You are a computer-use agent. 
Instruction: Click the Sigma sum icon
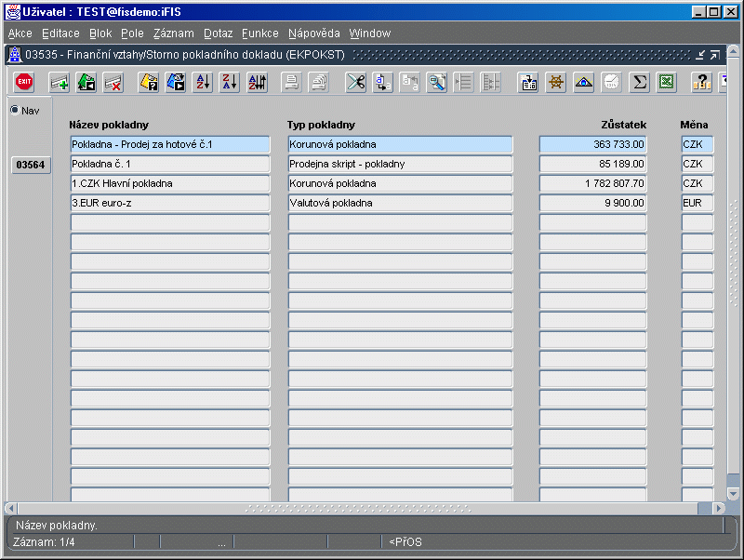point(639,82)
